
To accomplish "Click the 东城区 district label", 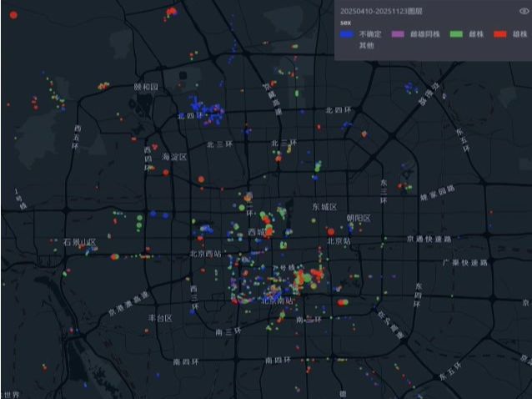I will coord(324,206).
